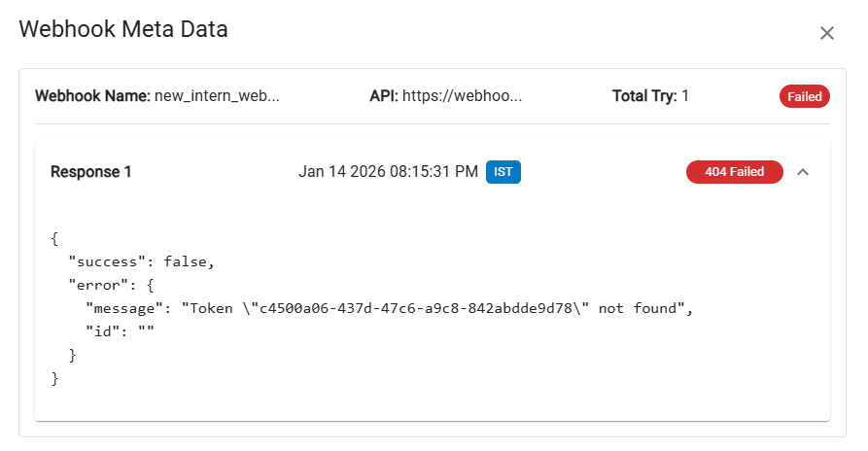Viewport: 868px width, 451px height.
Task: Click the timestamp Jan 14 2026 08:15:31 PM
Action: pyautogui.click(x=388, y=172)
